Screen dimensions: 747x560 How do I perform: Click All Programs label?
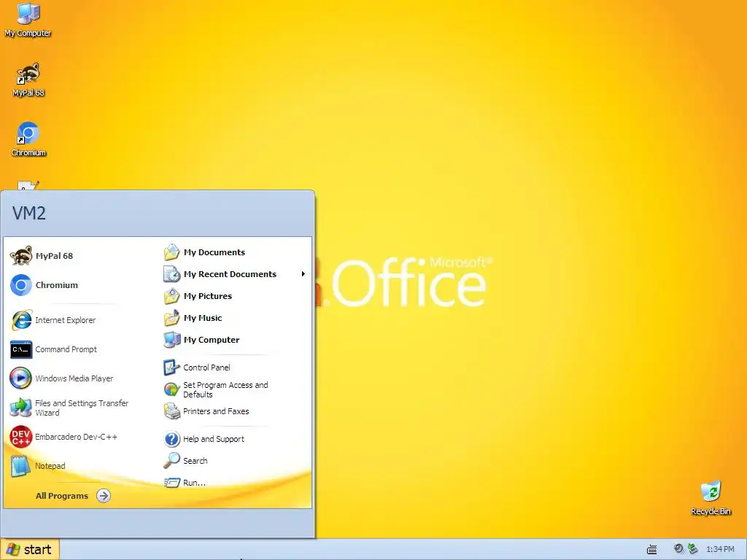coord(62,496)
